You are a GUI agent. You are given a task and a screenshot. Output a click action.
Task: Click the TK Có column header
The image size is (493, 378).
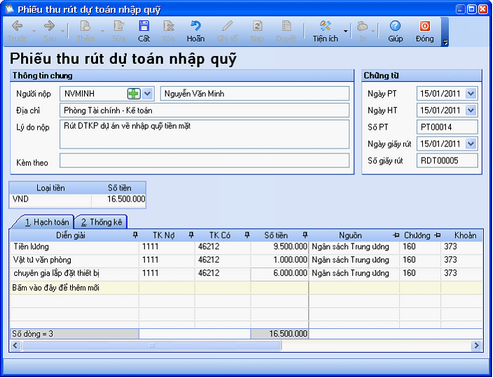point(220,235)
